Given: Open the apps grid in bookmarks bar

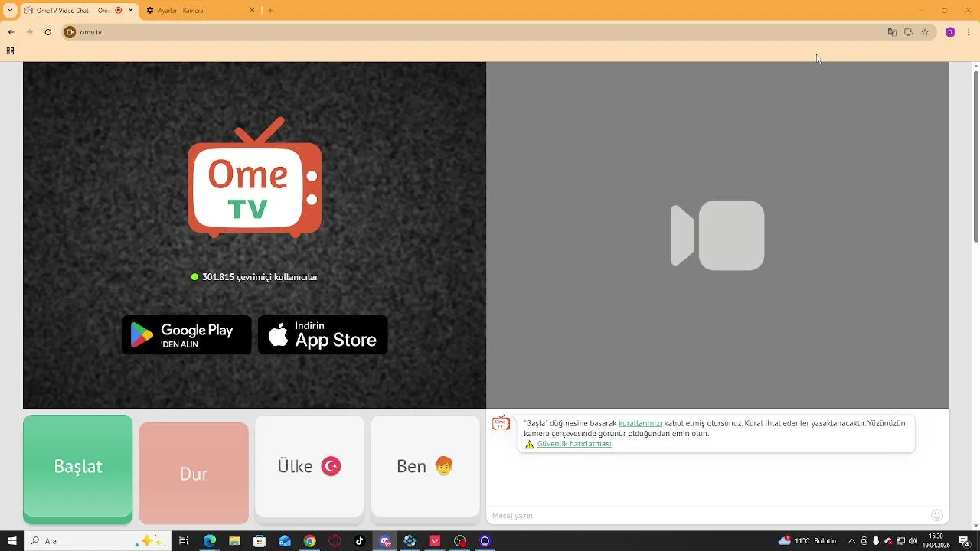Looking at the screenshot, I should [x=10, y=51].
